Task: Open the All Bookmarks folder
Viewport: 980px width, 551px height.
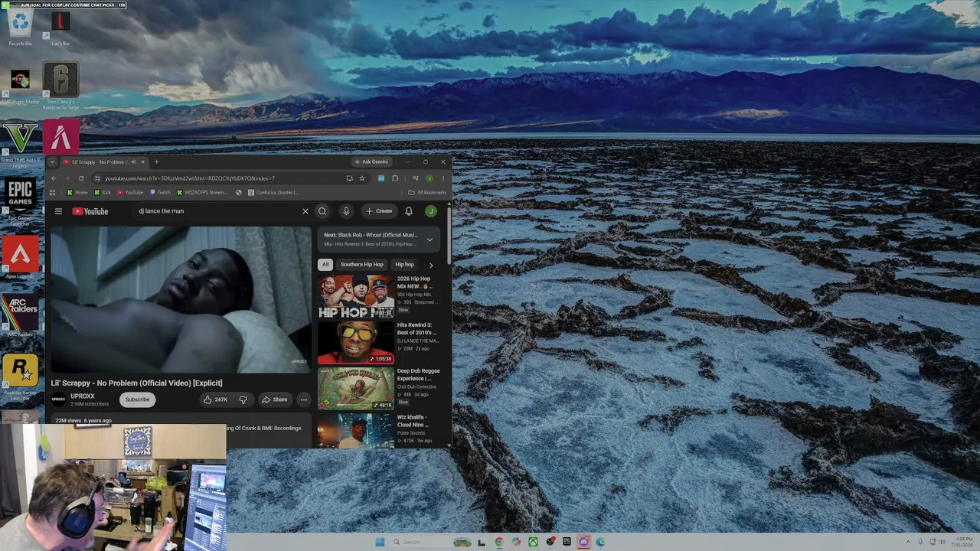Action: click(427, 193)
